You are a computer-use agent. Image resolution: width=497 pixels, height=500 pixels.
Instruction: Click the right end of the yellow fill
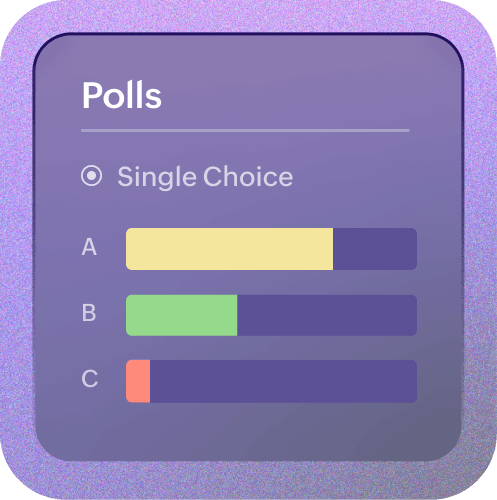tap(330, 249)
